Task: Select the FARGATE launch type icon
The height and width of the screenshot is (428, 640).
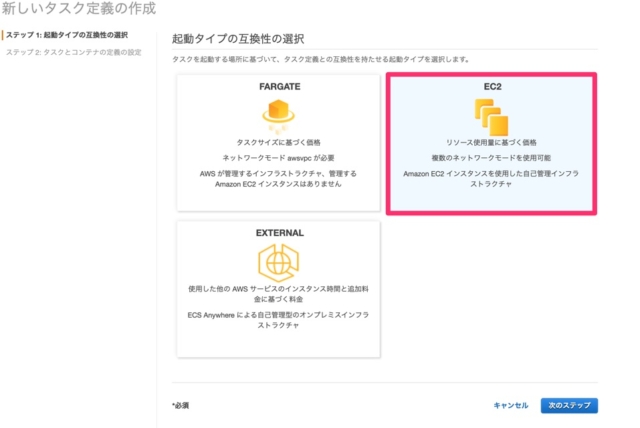Action: [x=278, y=117]
